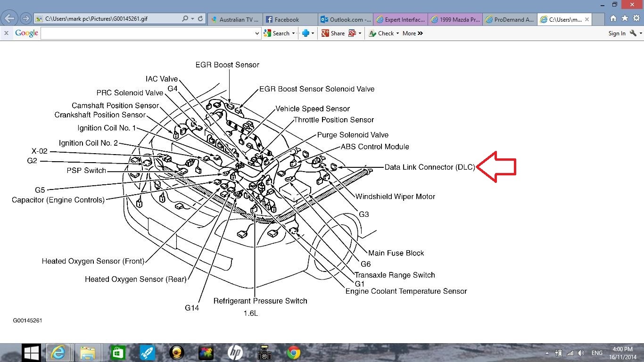This screenshot has width=644, height=362.
Task: Open the address bar search dropdown arrow
Action: point(192,19)
